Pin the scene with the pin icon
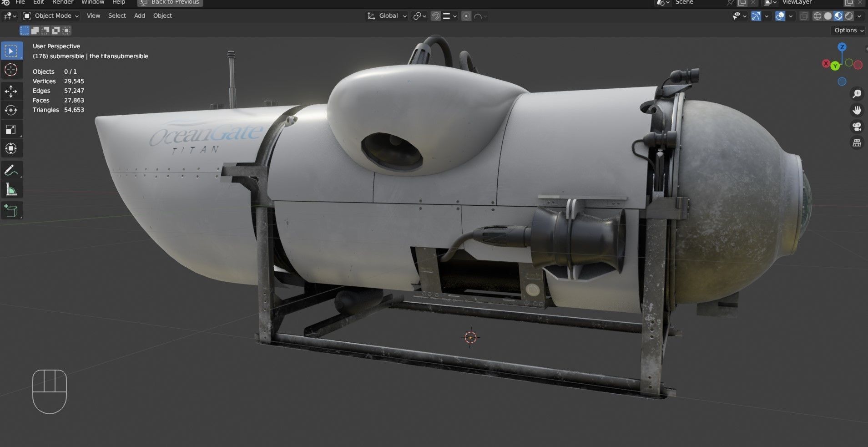The image size is (868, 447). (731, 2)
